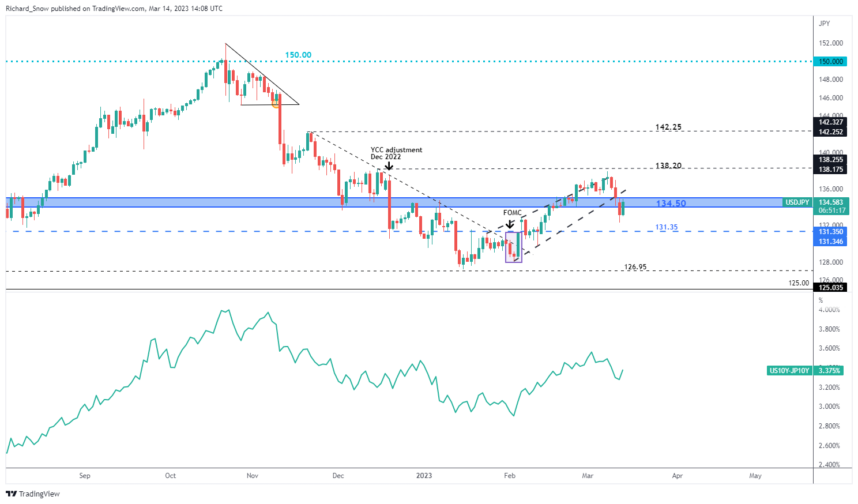Click the 125.00 level label
This screenshot has height=504, width=858.
799,283
